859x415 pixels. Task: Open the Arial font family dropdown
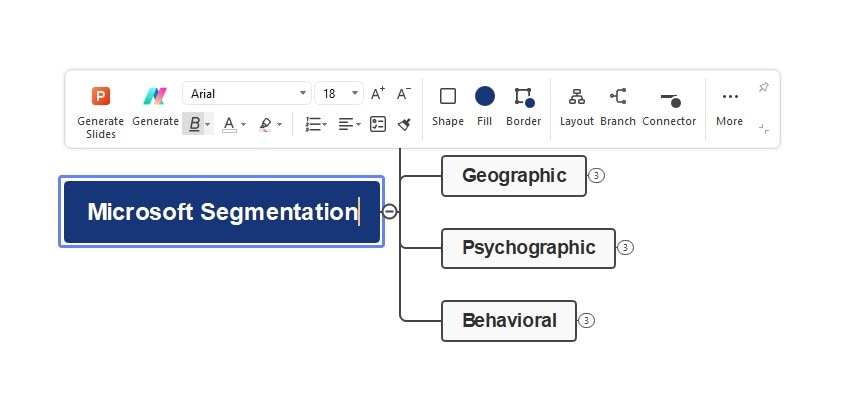coord(247,94)
